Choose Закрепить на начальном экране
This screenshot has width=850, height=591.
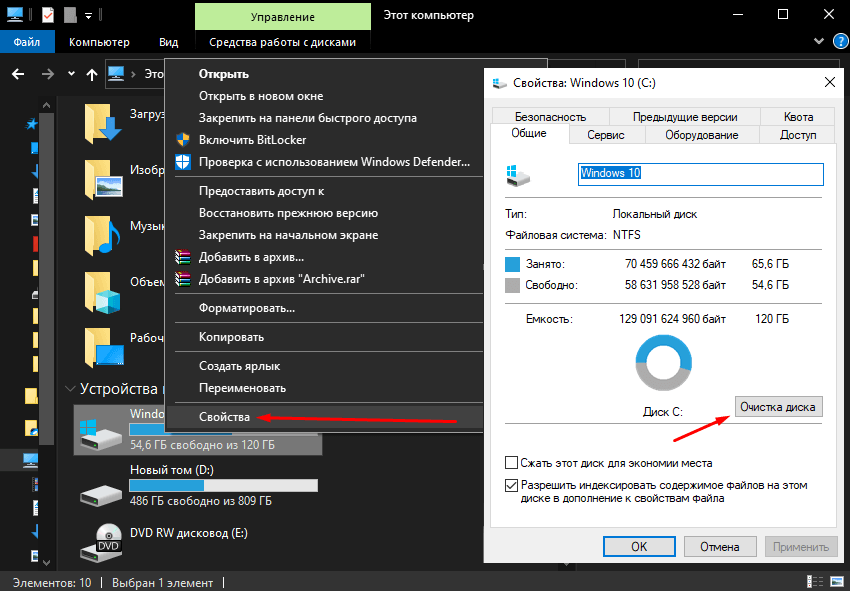pyautogui.click(x=288, y=235)
